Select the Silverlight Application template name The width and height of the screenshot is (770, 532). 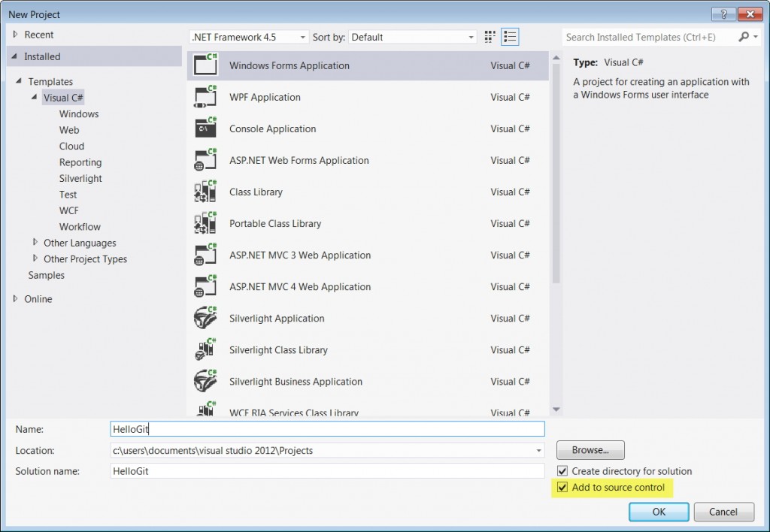(x=277, y=319)
